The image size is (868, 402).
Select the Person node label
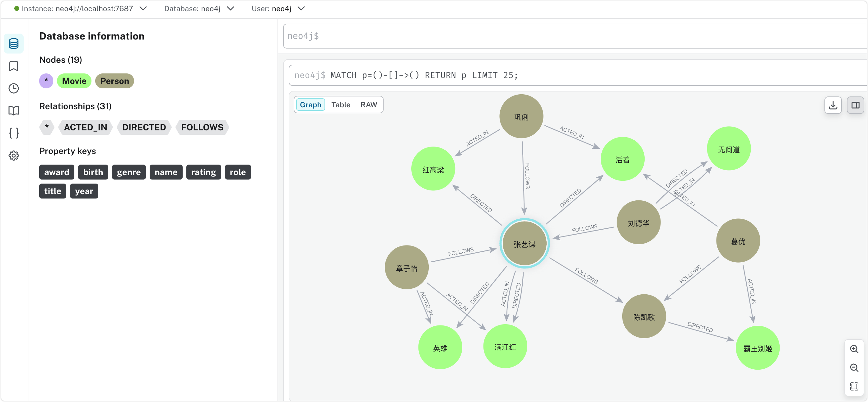(114, 81)
